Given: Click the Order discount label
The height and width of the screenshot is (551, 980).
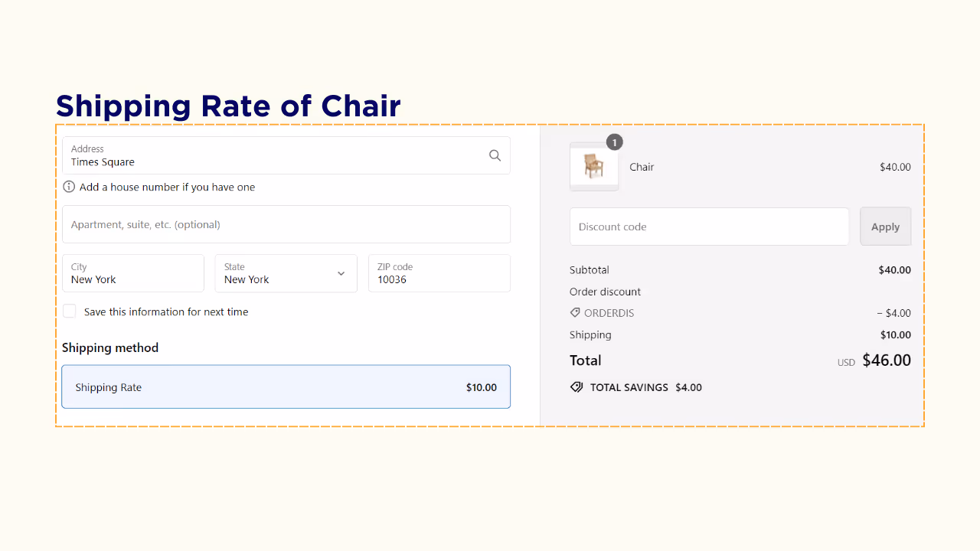Looking at the screenshot, I should pyautogui.click(x=605, y=292).
